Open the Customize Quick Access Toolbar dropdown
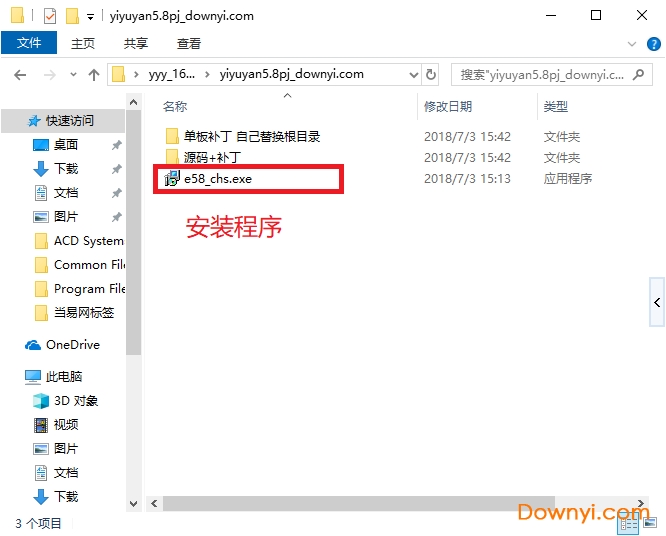 tap(91, 16)
